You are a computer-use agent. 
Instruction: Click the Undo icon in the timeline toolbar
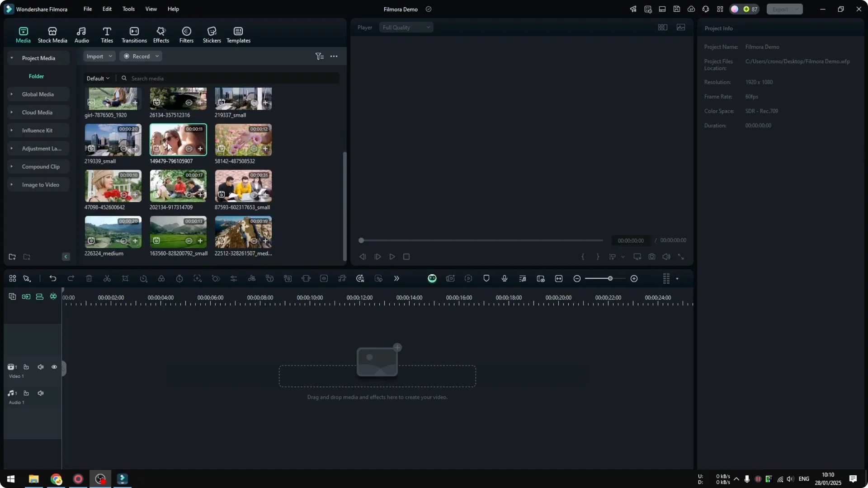click(x=53, y=278)
